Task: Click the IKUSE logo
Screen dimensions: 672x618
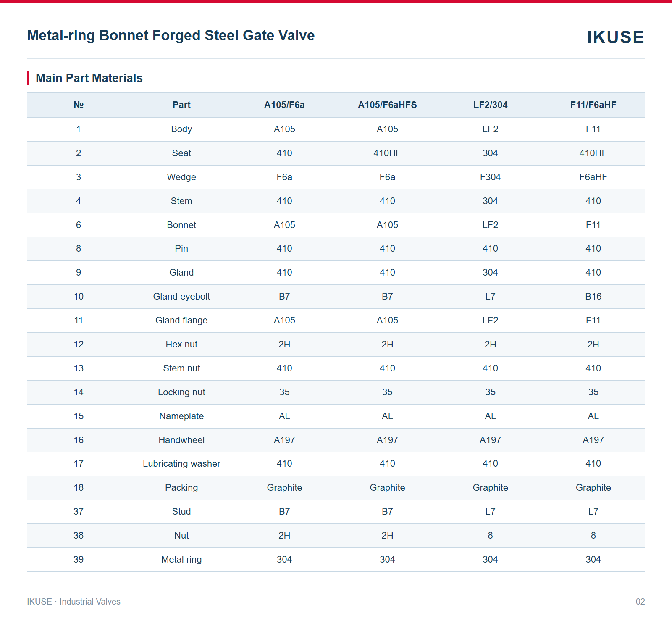Action: point(615,37)
